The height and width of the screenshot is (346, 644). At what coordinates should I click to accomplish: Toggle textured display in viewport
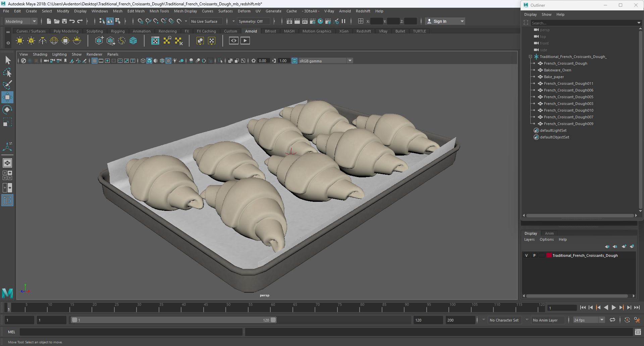(x=169, y=61)
